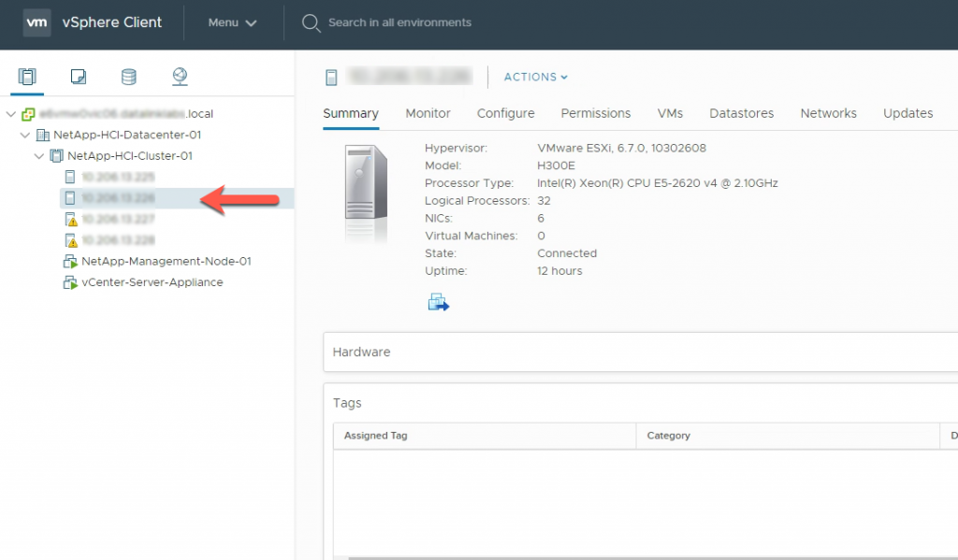Click the host icon beside ACTIONS header

click(x=331, y=77)
